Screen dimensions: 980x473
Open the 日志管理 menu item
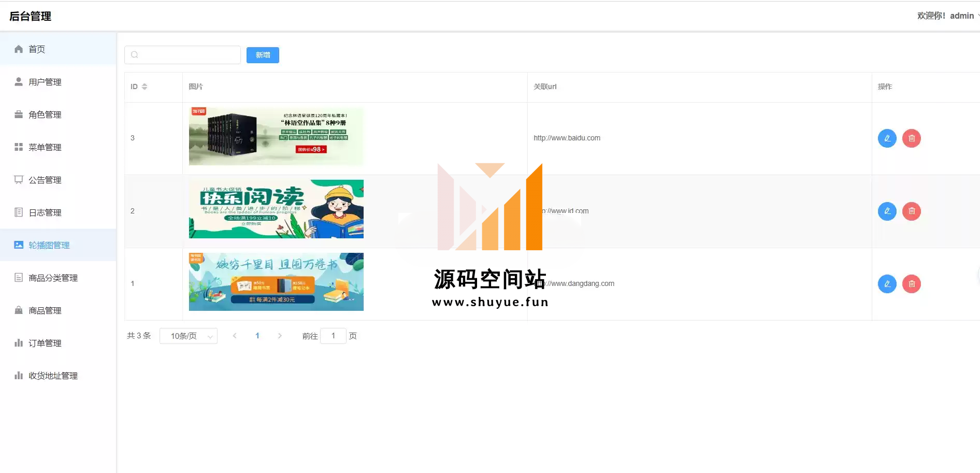pyautogui.click(x=58, y=212)
